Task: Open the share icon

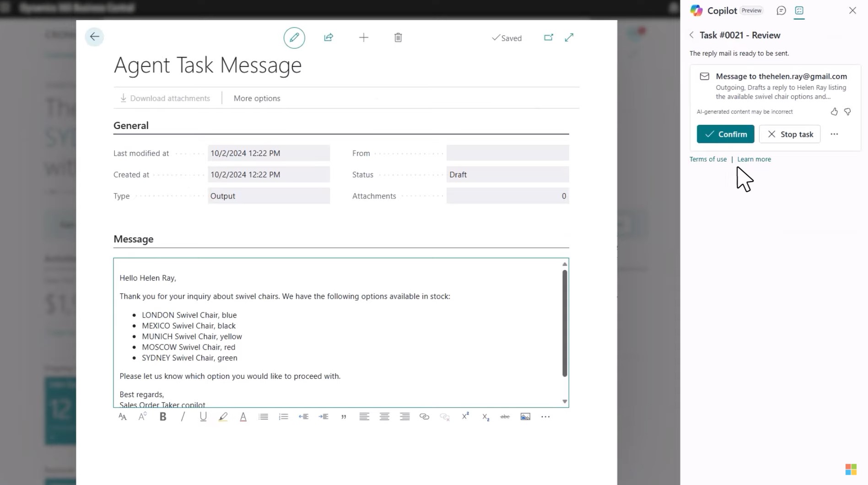Action: coord(329,38)
